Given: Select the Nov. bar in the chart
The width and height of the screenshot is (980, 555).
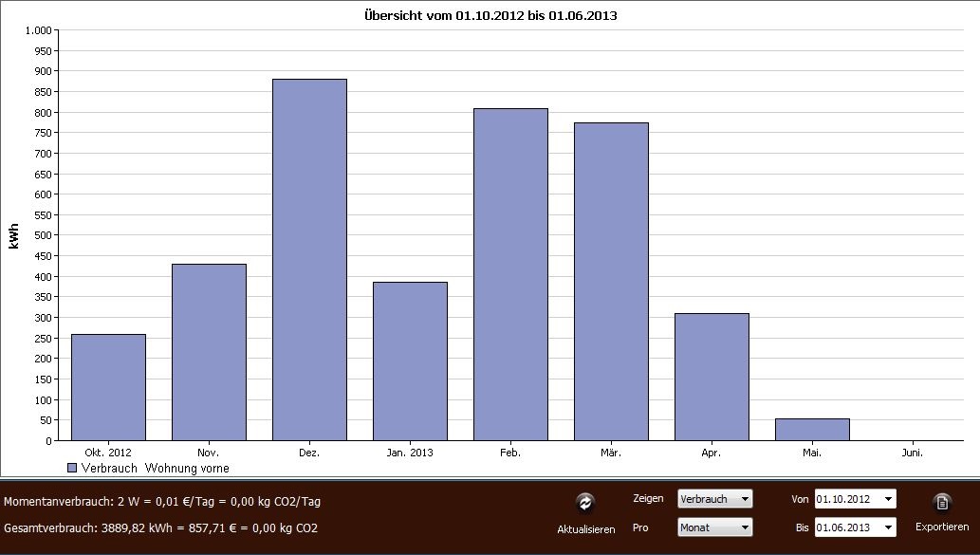Looking at the screenshot, I should [x=209, y=352].
